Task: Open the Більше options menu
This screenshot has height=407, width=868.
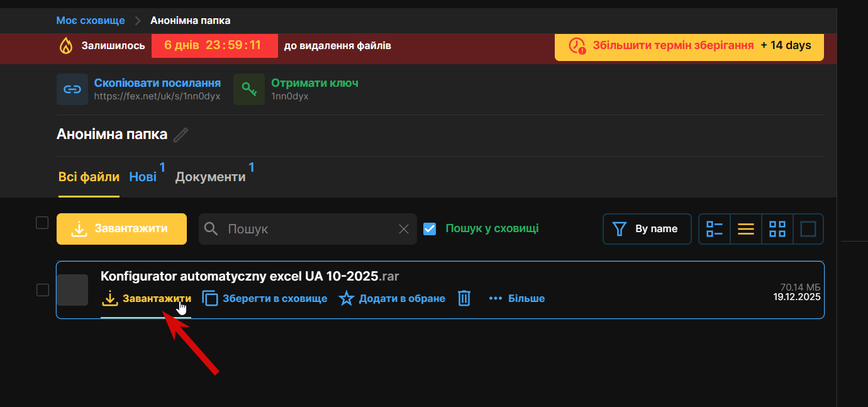Action: coord(517,298)
